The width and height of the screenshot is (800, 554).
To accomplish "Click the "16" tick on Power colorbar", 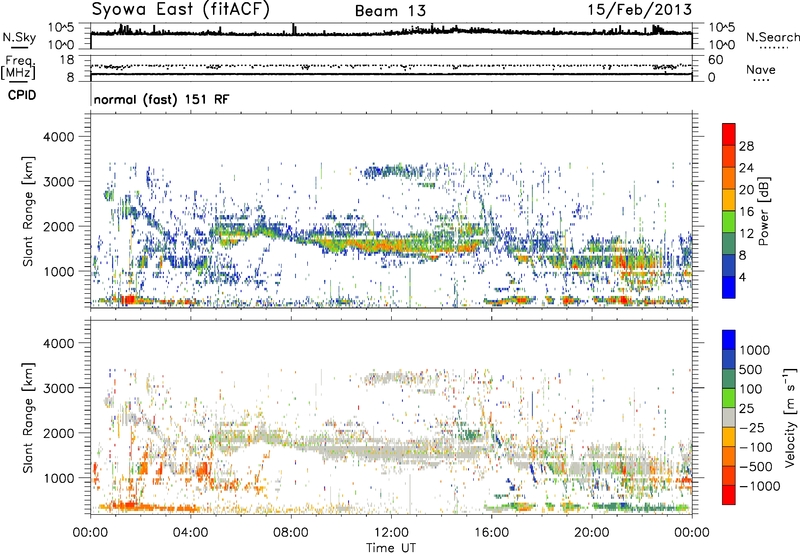I will (x=746, y=212).
